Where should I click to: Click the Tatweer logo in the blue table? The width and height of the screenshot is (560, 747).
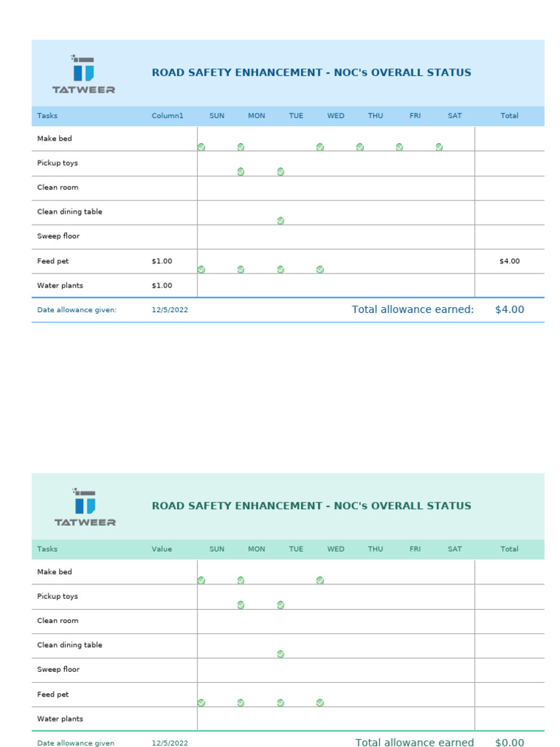coord(83,74)
